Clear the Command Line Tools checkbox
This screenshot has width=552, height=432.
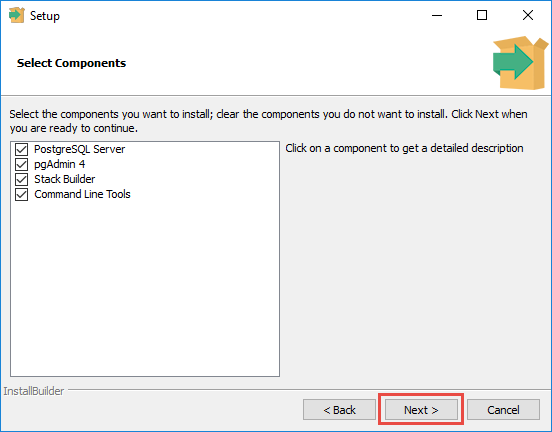tap(21, 194)
